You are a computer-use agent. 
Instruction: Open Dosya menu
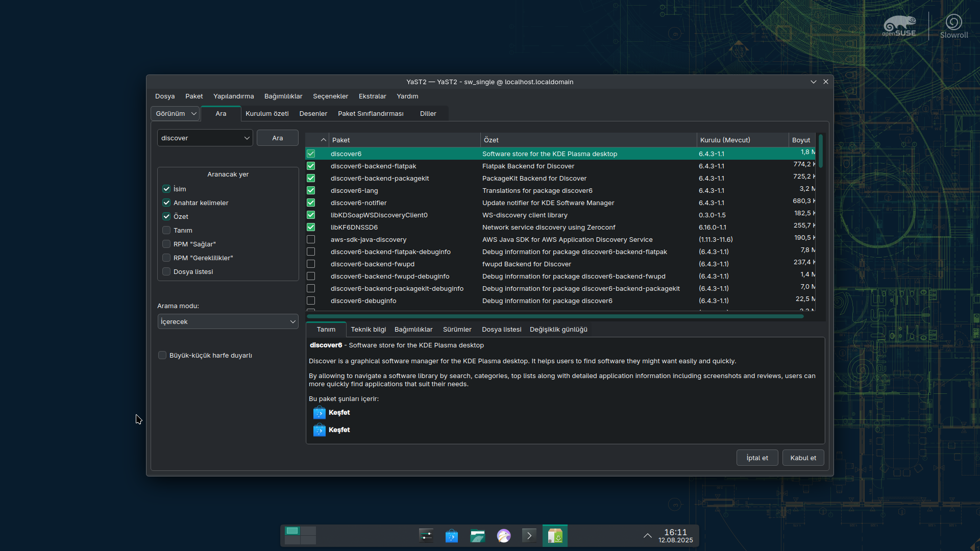point(165,96)
